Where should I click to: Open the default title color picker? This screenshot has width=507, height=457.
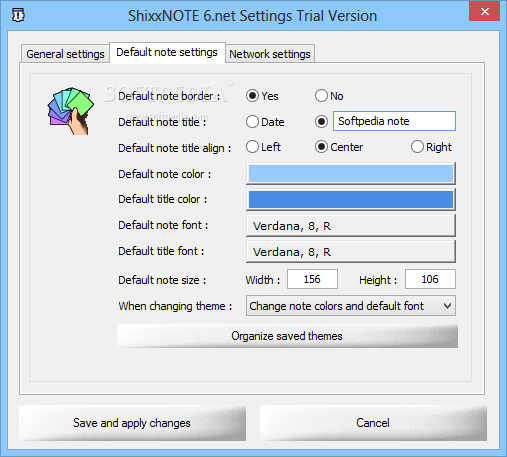click(351, 199)
